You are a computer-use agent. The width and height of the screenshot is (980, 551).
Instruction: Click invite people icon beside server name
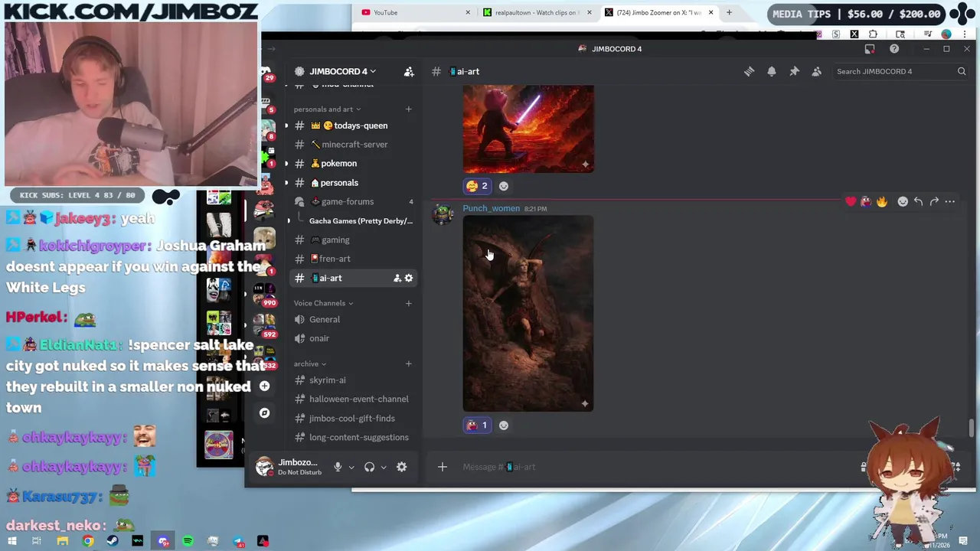click(409, 71)
